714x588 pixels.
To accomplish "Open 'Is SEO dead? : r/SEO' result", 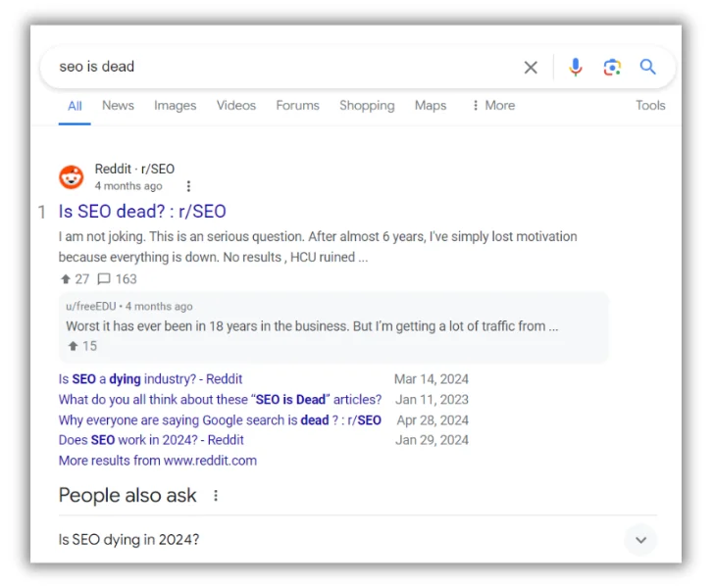I will [x=142, y=212].
